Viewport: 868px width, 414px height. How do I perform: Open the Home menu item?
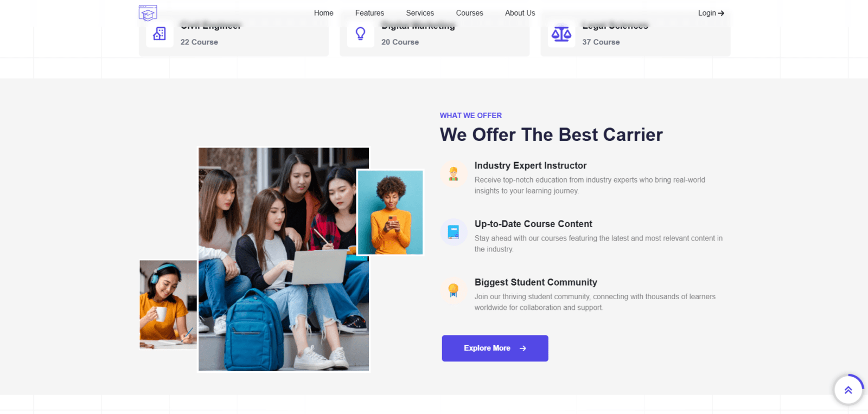click(x=323, y=13)
